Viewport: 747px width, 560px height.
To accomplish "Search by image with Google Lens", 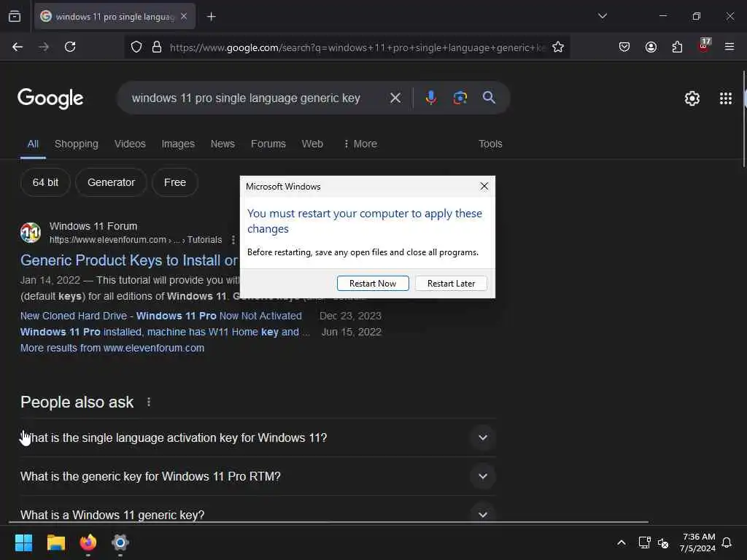I will point(460,98).
